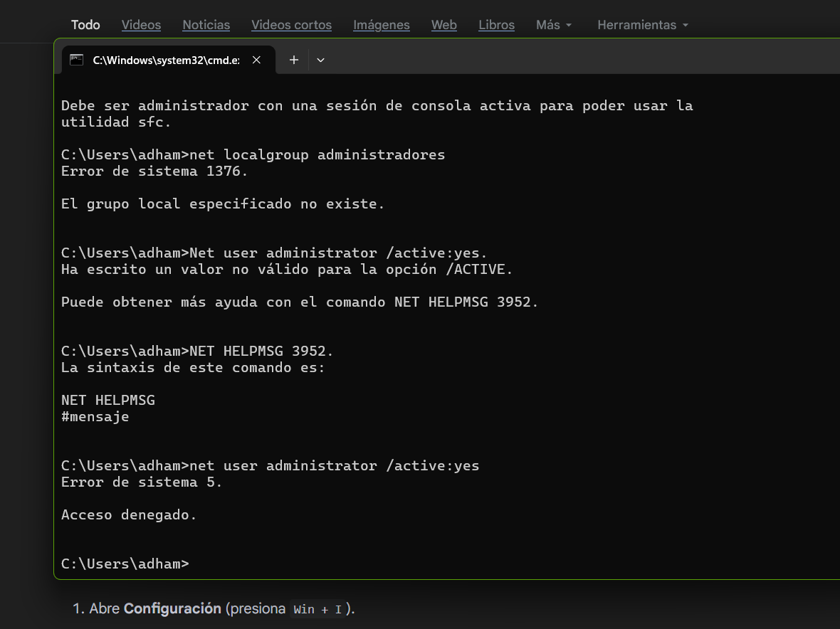The height and width of the screenshot is (629, 840).
Task: Open the Videos cortos tab
Action: click(291, 25)
